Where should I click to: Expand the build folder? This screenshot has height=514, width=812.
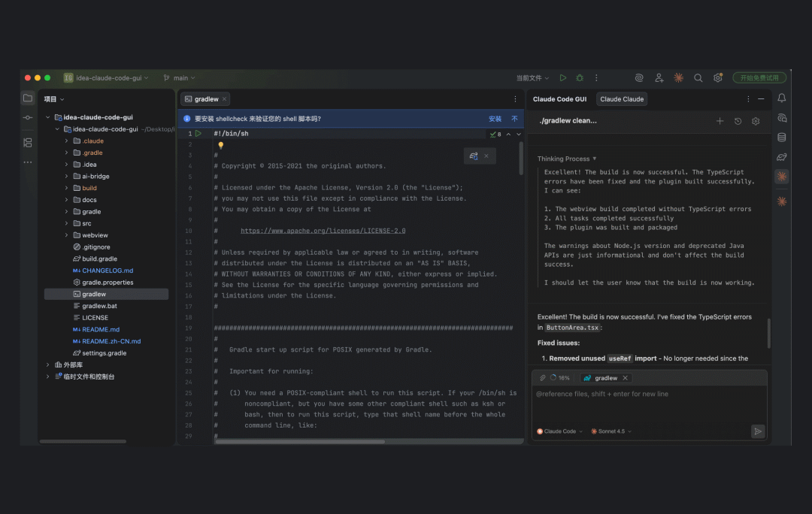click(66, 188)
